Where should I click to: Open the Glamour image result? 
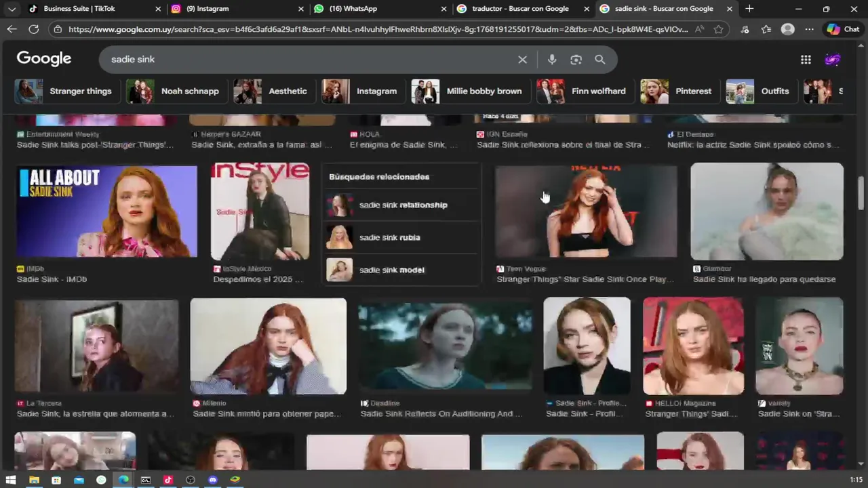tap(767, 211)
